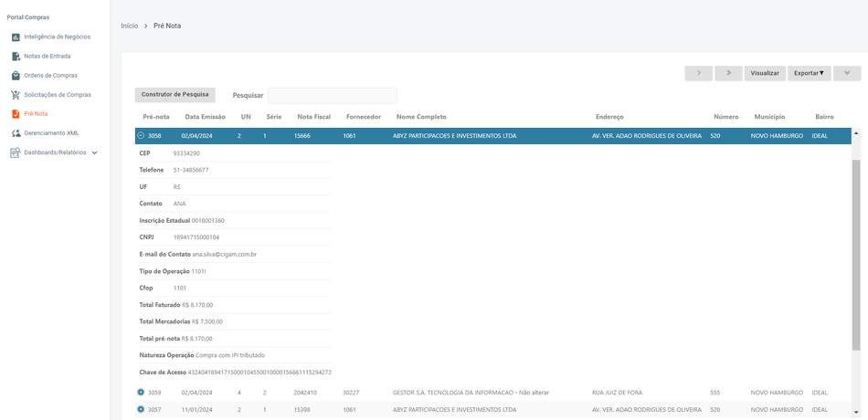Focus the Pesquisar search field
Screen dimensions: 868x420
(333, 95)
